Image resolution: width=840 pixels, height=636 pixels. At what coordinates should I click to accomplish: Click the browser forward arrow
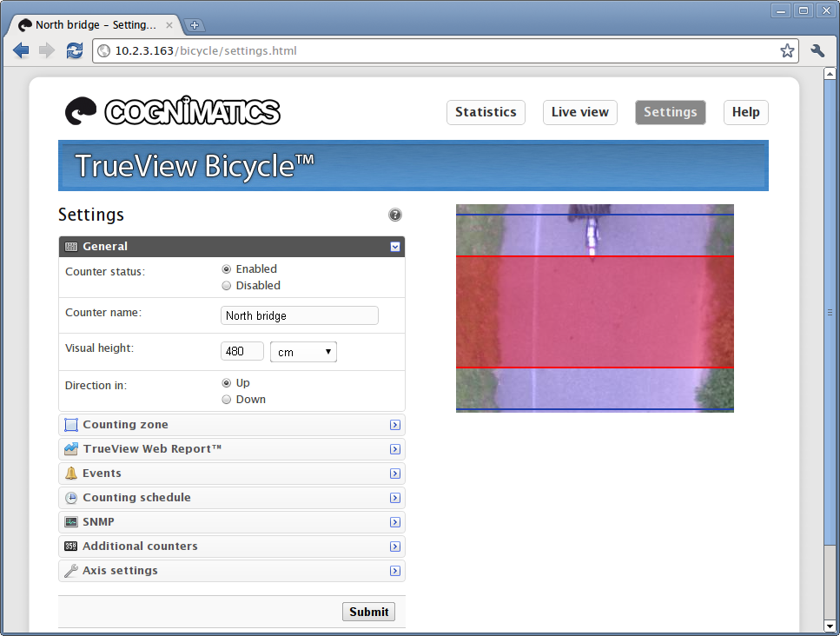(47, 51)
